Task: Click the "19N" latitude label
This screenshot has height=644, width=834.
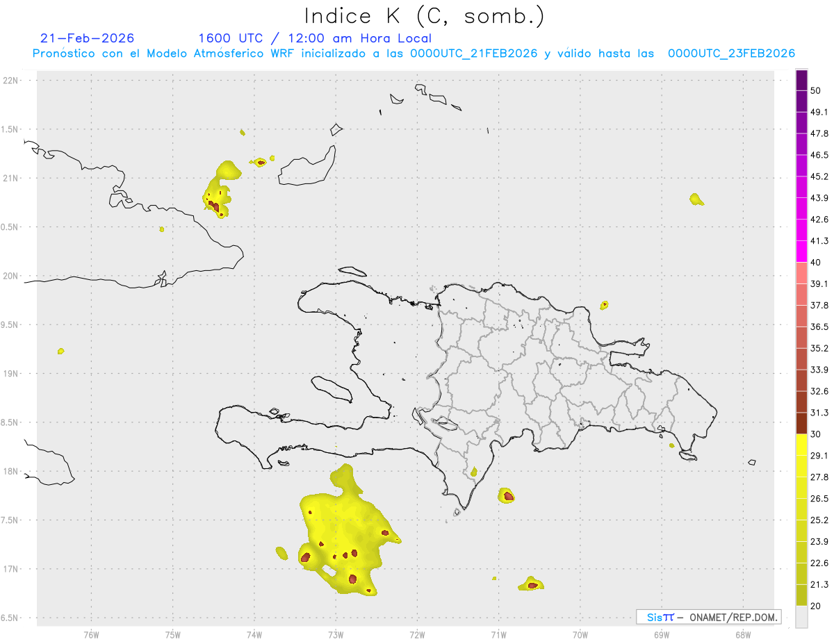Action: click(x=10, y=373)
